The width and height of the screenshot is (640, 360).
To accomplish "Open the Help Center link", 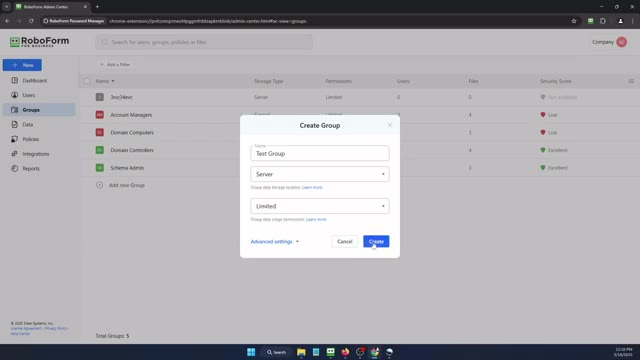I will tap(20, 333).
